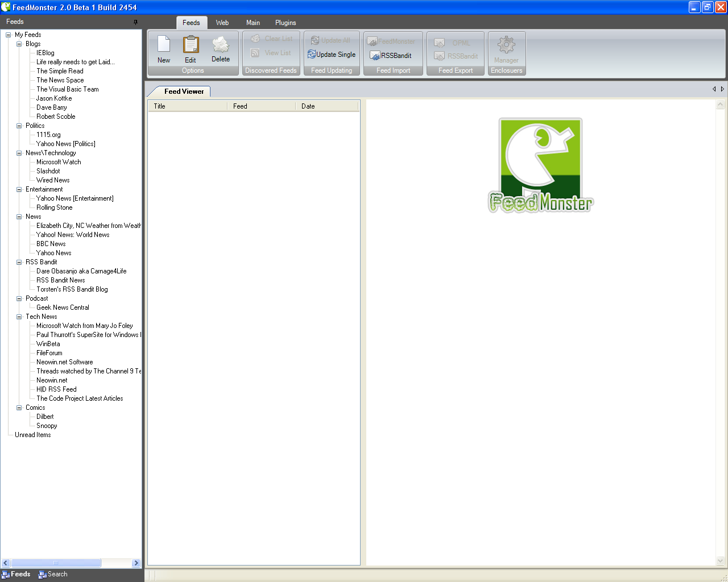Import feeds from FeedMonster

point(391,41)
